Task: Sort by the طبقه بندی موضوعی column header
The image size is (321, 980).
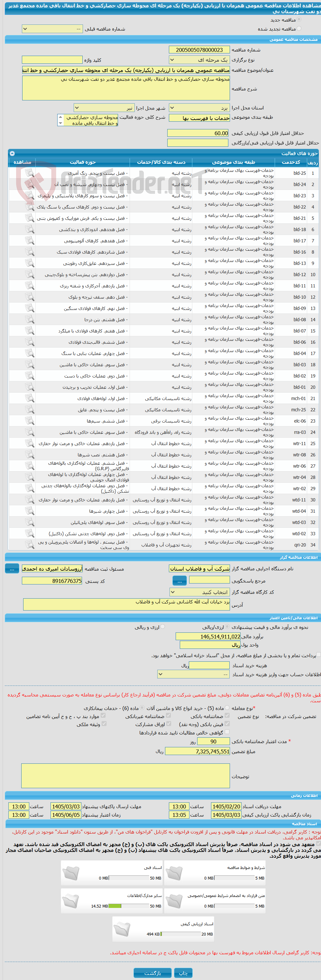Action: 234,162
